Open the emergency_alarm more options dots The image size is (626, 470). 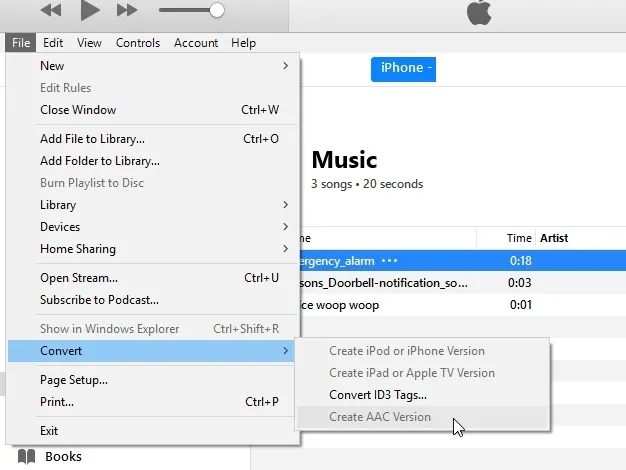[389, 261]
